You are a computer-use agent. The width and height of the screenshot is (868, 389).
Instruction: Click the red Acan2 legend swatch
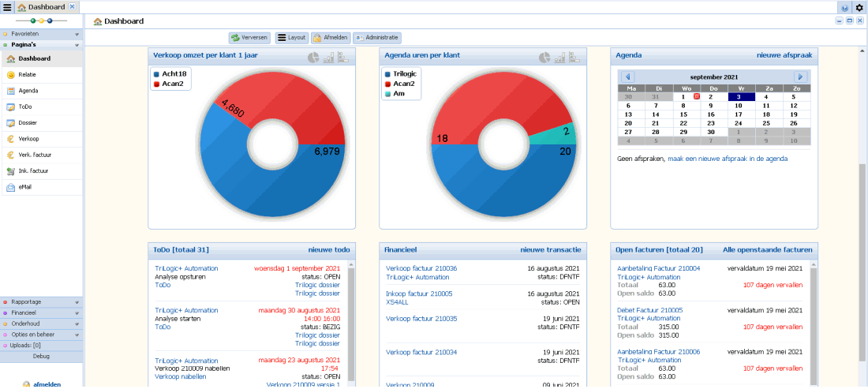pyautogui.click(x=157, y=83)
